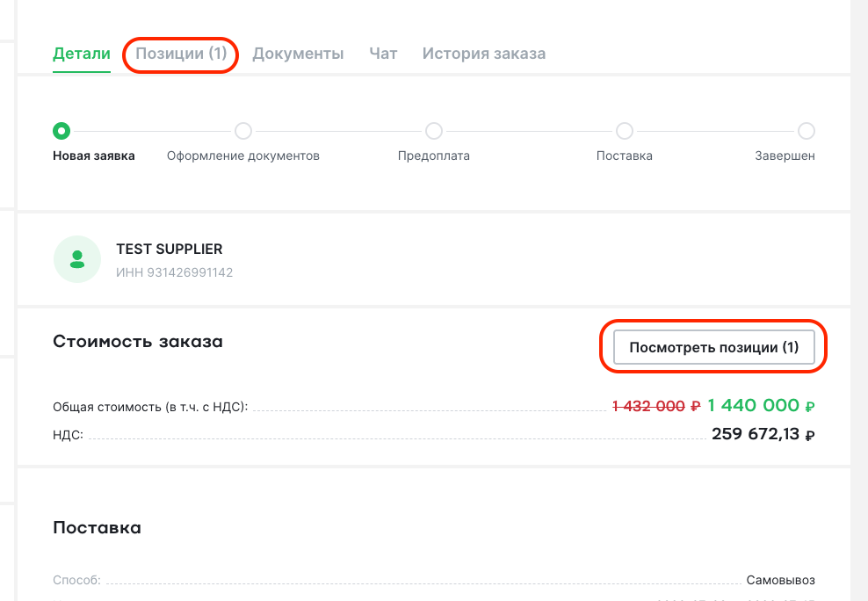Click the Предоплата step circle

pyautogui.click(x=433, y=131)
